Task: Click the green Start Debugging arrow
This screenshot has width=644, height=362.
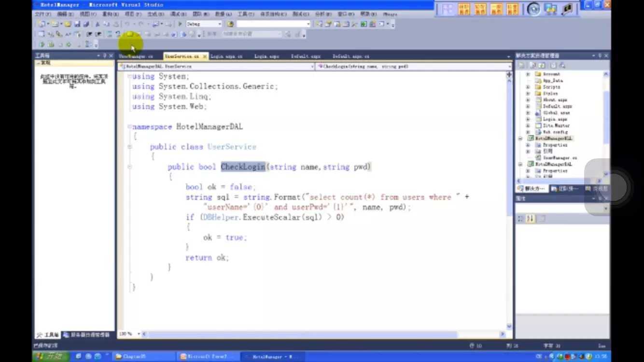Action: click(x=180, y=24)
